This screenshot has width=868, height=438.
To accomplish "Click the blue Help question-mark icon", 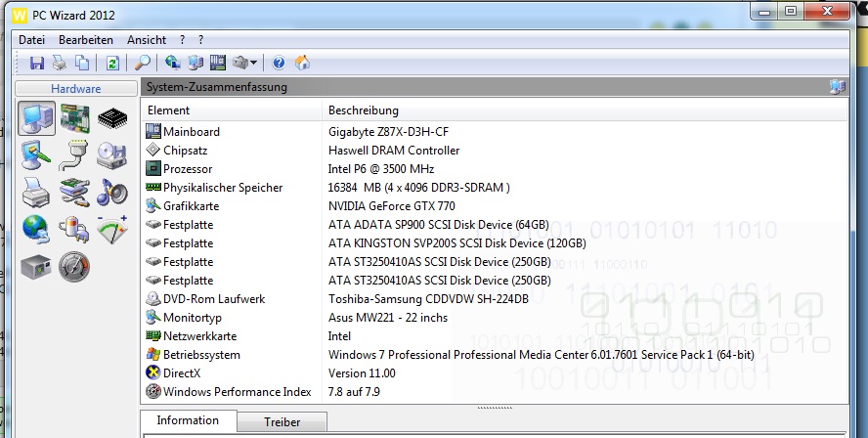I will pyautogui.click(x=279, y=64).
